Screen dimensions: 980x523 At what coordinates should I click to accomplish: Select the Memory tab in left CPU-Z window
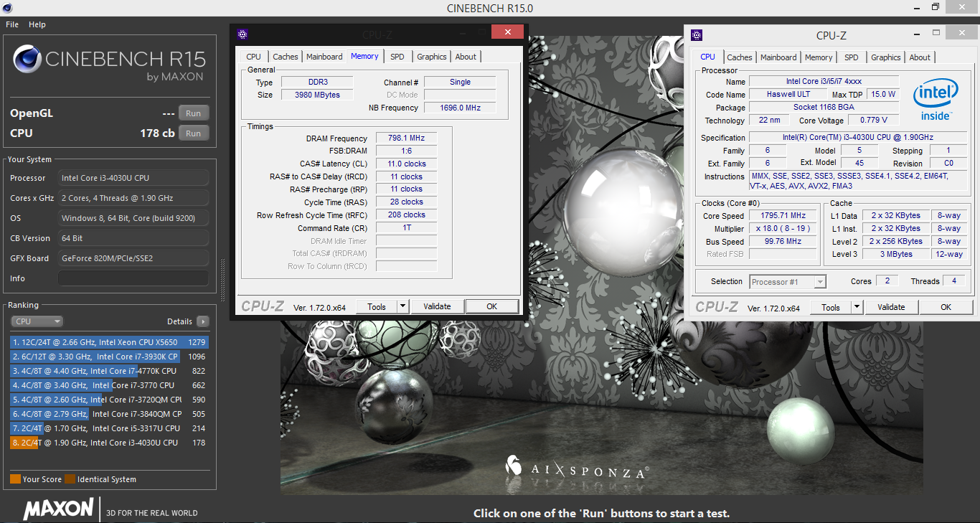click(x=364, y=56)
